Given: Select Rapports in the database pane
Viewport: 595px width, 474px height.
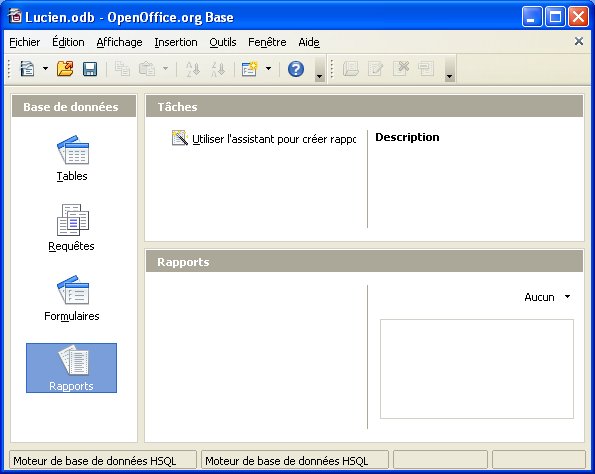Looking at the screenshot, I should pyautogui.click(x=71, y=368).
